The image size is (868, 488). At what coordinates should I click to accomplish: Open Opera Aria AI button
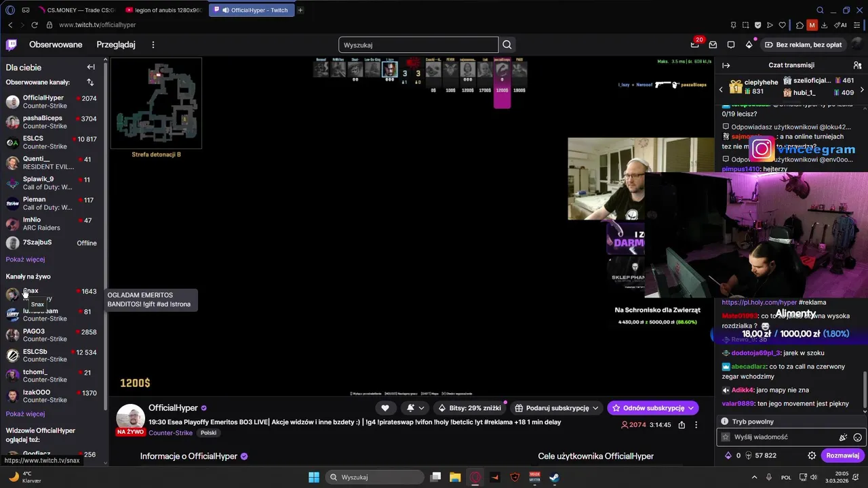coord(840,25)
